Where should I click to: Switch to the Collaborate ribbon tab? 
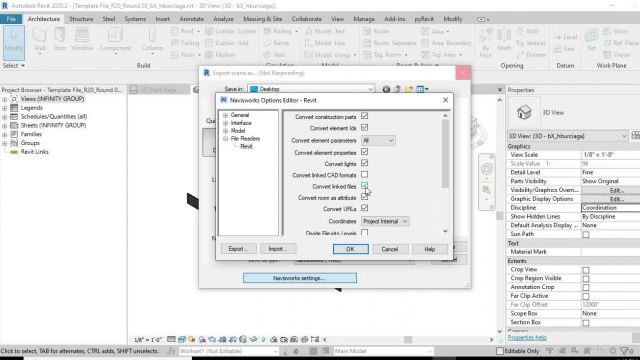(x=307, y=19)
